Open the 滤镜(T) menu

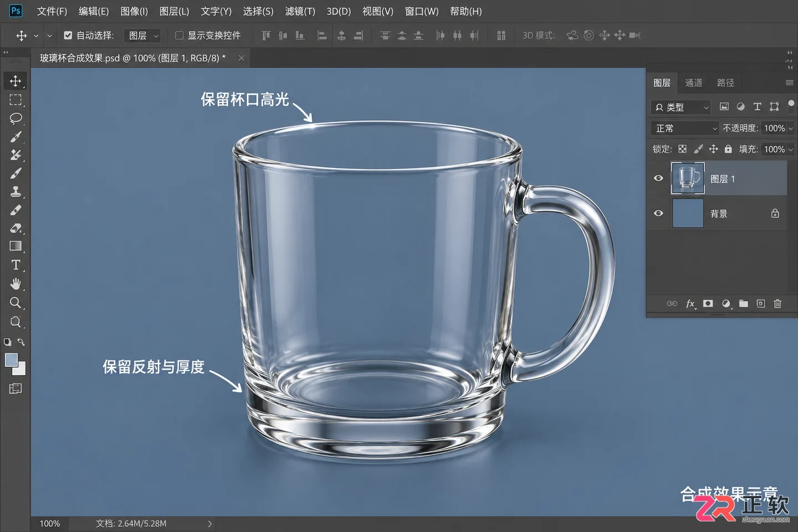pyautogui.click(x=300, y=11)
